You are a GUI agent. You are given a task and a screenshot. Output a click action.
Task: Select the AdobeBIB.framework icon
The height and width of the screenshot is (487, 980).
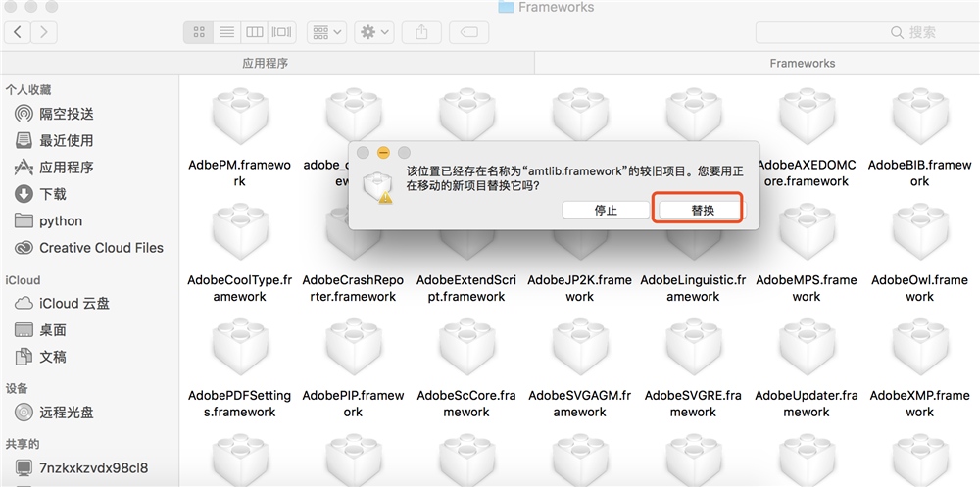pos(919,119)
